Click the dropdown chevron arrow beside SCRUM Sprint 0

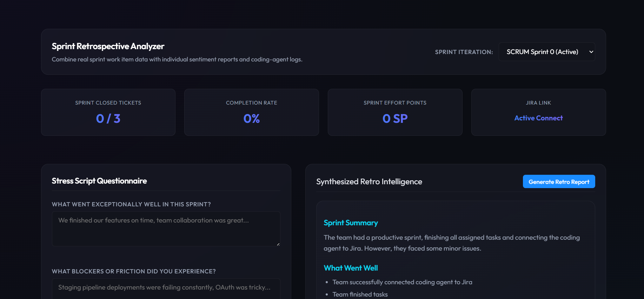591,52
